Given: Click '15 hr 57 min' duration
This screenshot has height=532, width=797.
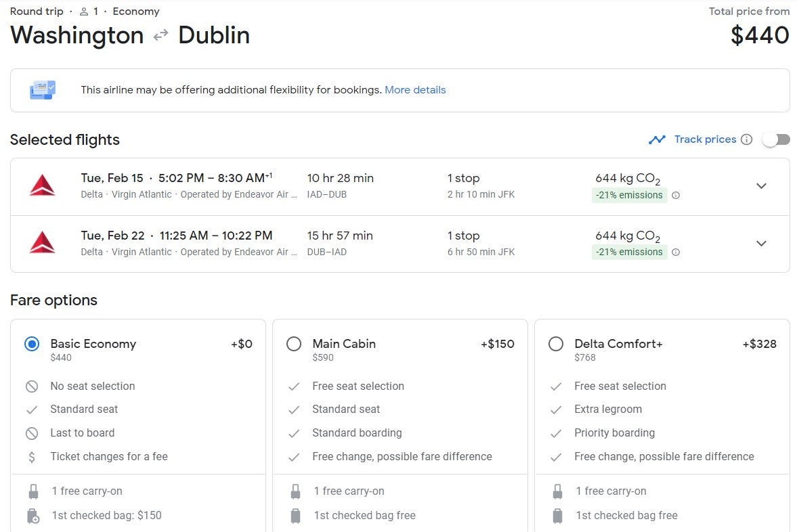Looking at the screenshot, I should (339, 236).
